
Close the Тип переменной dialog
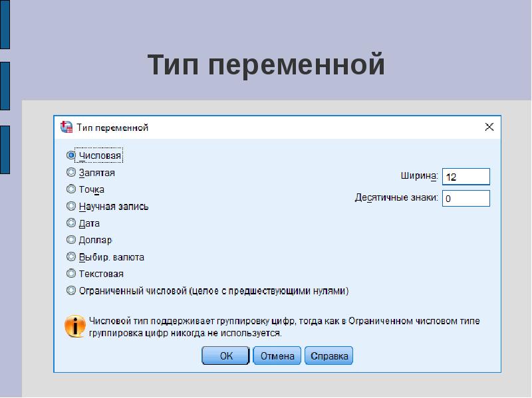489,127
